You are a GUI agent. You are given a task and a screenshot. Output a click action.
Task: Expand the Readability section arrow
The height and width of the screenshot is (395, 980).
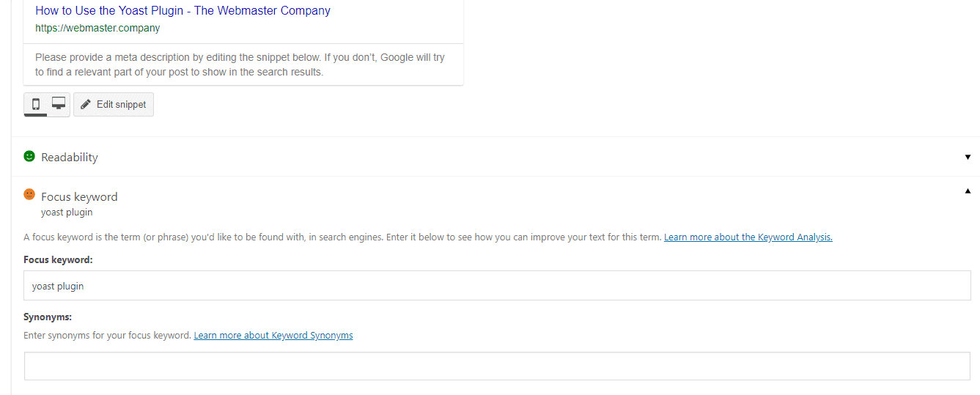tap(968, 157)
